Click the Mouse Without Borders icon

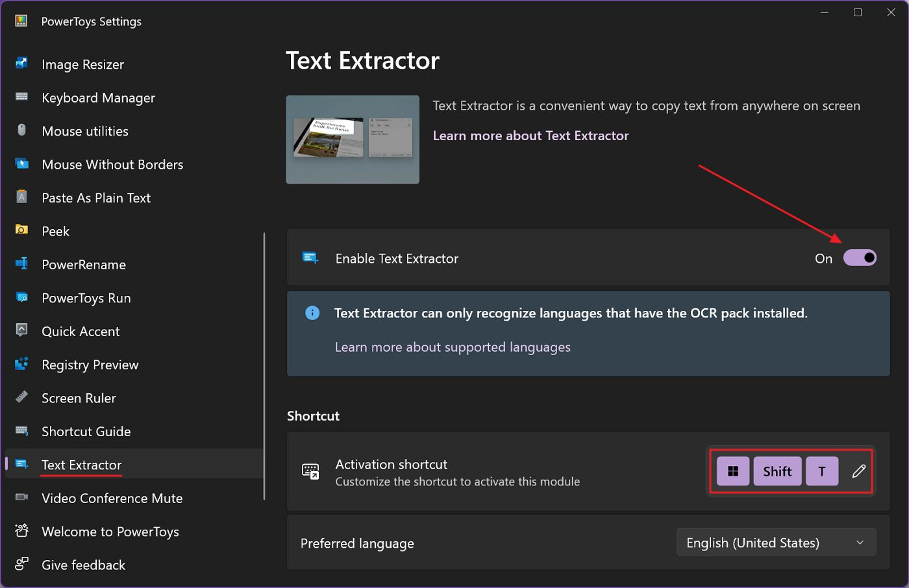tap(21, 164)
